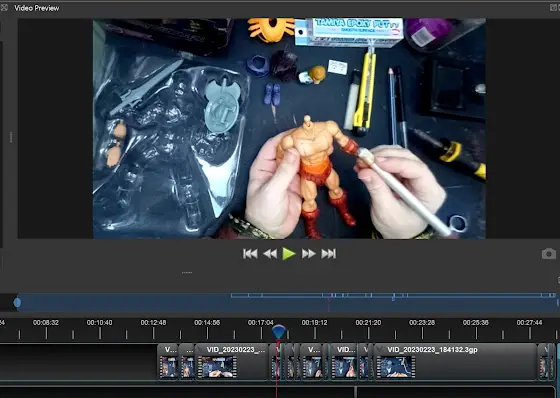Save current frame with the camera icon

[x=549, y=254]
